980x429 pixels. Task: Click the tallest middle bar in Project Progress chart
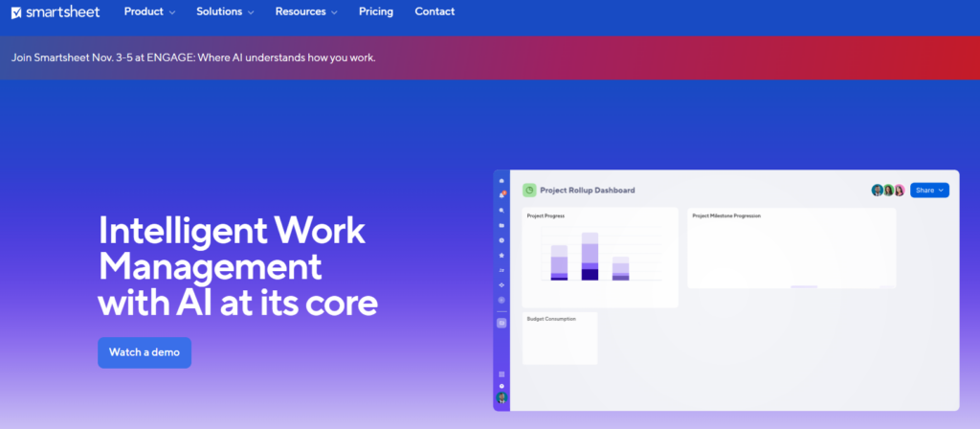point(590,257)
